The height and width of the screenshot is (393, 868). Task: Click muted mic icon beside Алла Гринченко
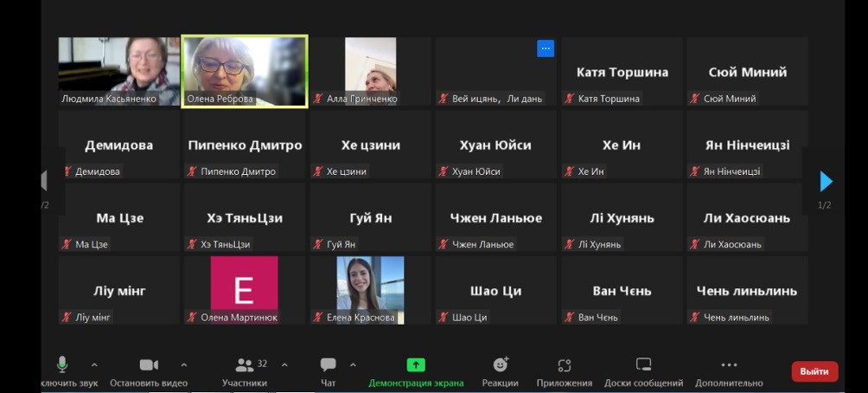click(x=318, y=99)
